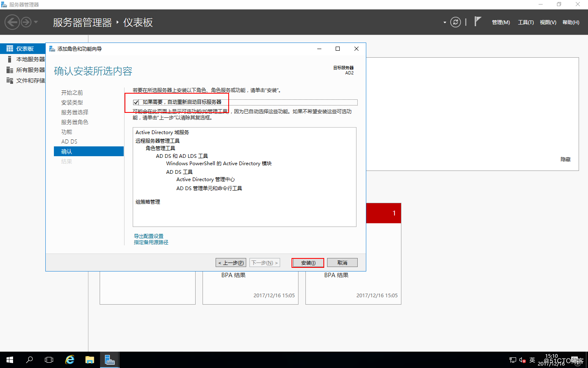588x368 pixels.
Task: Expand the dropdown arrow left of the refresh icon
Action: pyautogui.click(x=445, y=22)
